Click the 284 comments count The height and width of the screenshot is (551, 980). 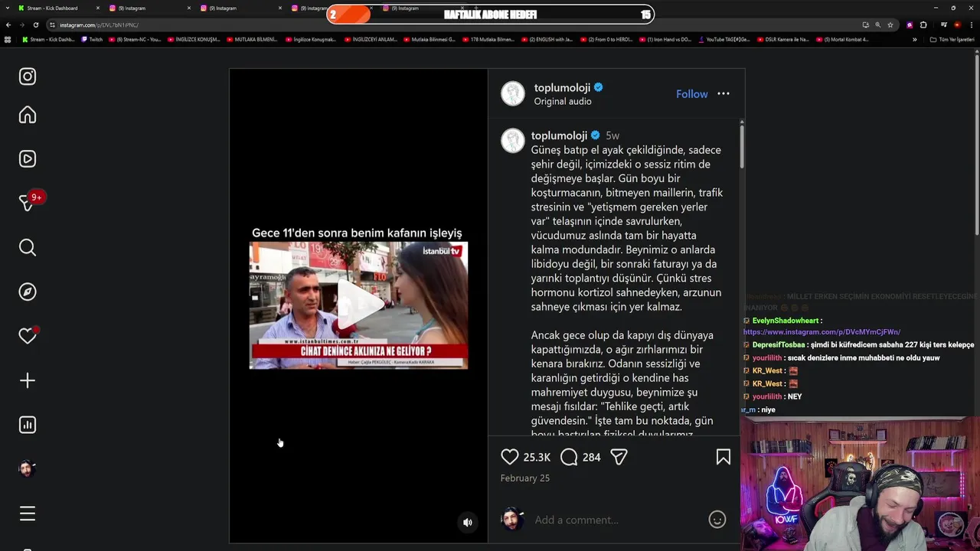click(591, 458)
